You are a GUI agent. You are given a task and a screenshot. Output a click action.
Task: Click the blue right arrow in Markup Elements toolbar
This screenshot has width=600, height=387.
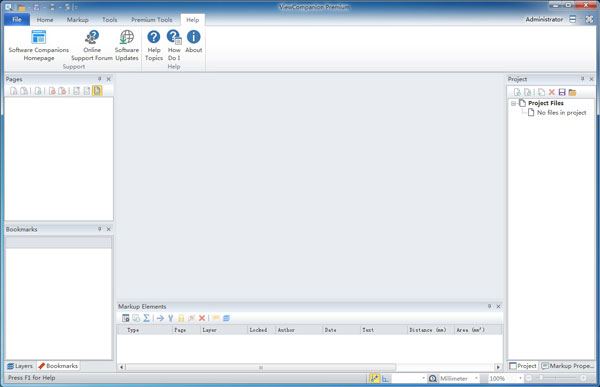pos(160,318)
